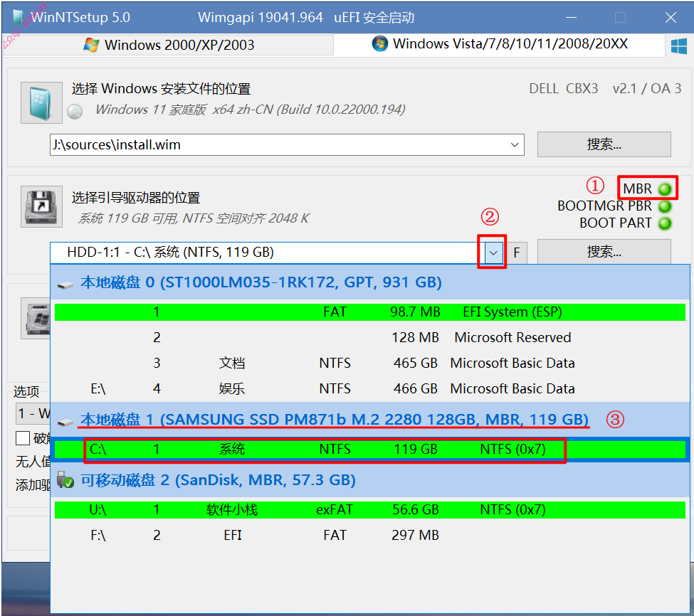The image size is (694, 616).
Task: Click the drive icon for local disk 1
Action: tap(65, 423)
